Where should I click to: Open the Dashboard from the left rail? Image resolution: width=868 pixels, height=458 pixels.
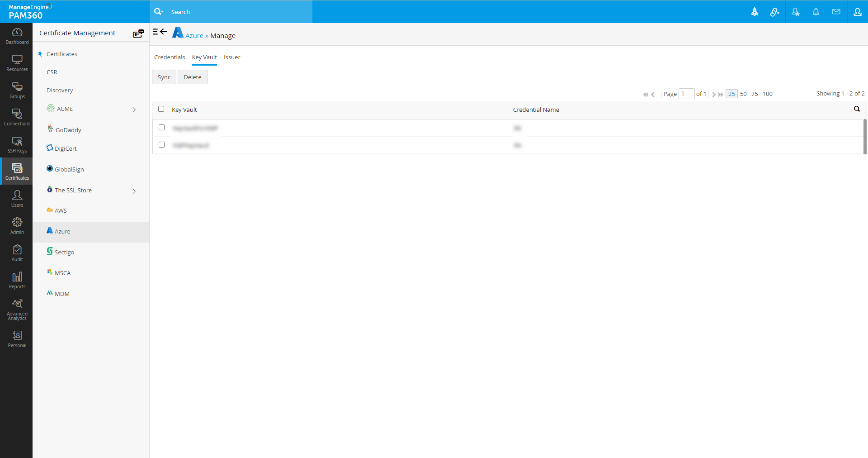[x=17, y=36]
